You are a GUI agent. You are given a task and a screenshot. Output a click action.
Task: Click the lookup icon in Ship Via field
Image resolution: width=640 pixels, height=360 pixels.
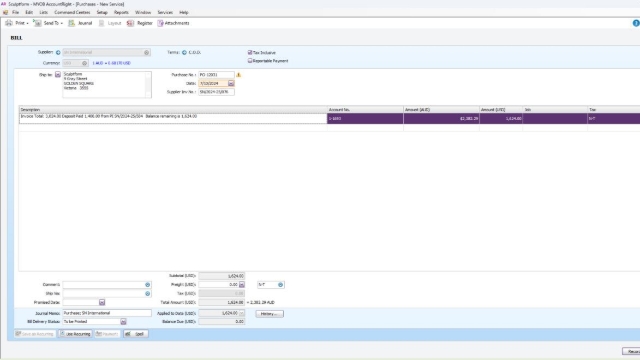147,293
